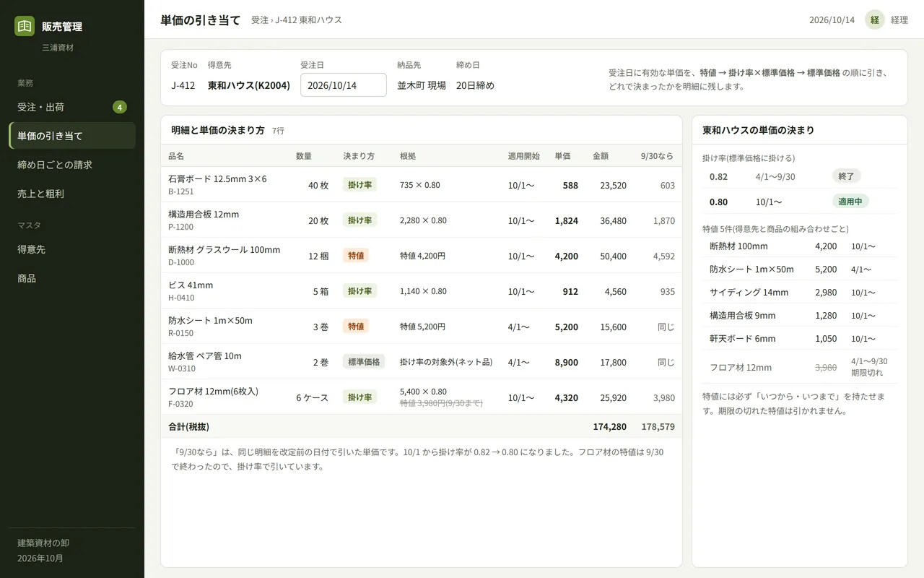924x578 pixels.
Task: Click the 販売管理 app logo icon
Action: click(25, 26)
